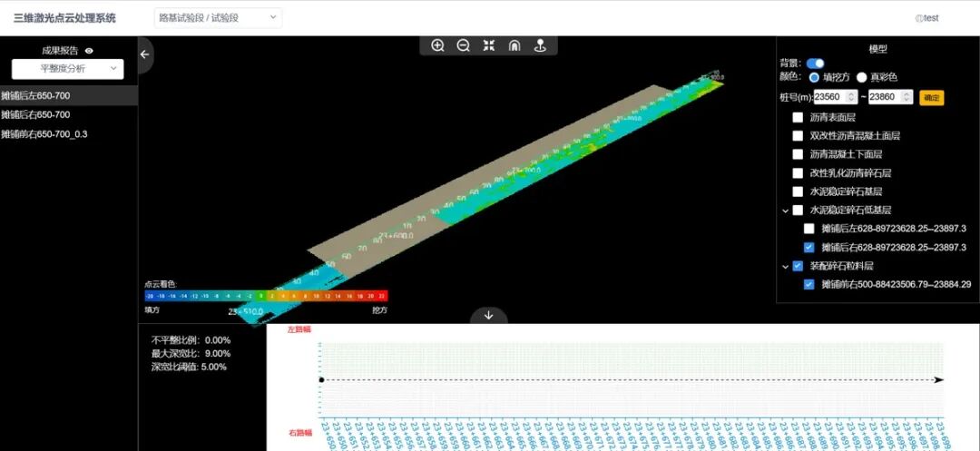Viewport: 980px width, 451px height.
Task: Uncheck the 摊铺后右628 sublayer checkbox
Action: point(808,247)
